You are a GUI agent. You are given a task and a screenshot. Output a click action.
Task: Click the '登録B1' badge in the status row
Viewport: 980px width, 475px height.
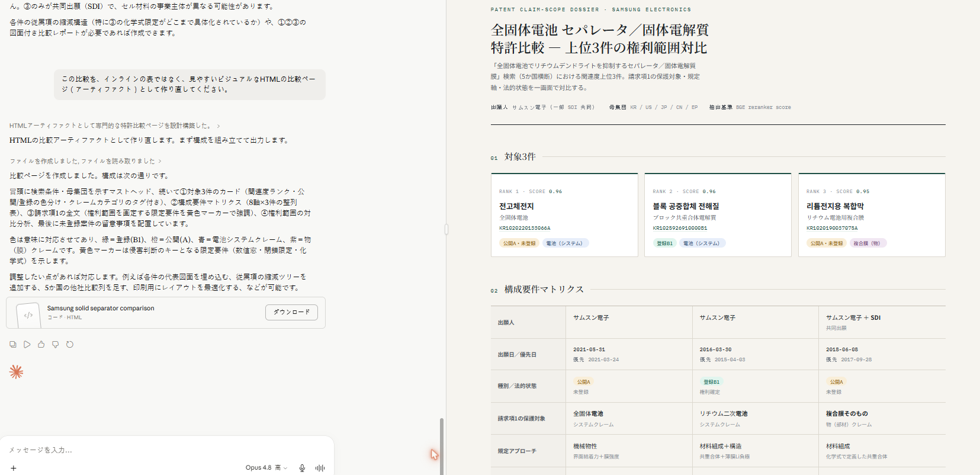pyautogui.click(x=711, y=382)
